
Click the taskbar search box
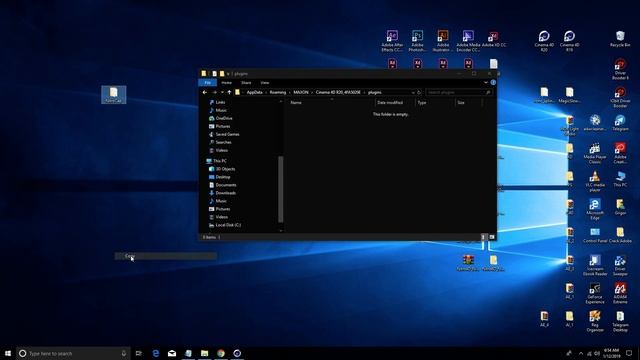coord(73,353)
